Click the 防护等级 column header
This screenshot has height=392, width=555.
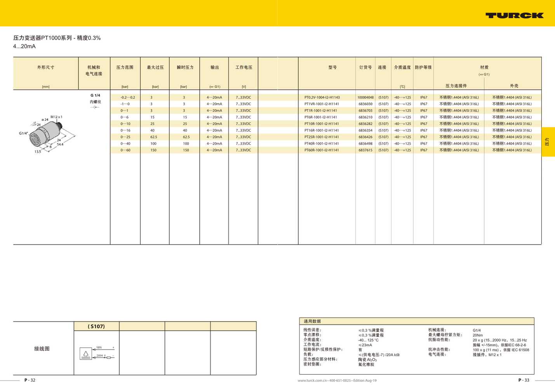423,67
